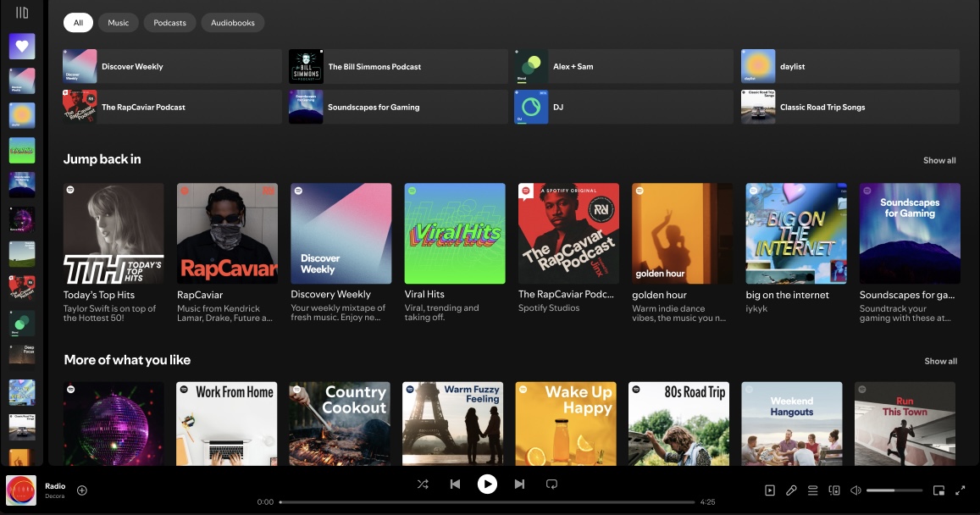Image resolution: width=980 pixels, height=515 pixels.
Task: Select the Podcasts filter chip
Action: [x=170, y=23]
